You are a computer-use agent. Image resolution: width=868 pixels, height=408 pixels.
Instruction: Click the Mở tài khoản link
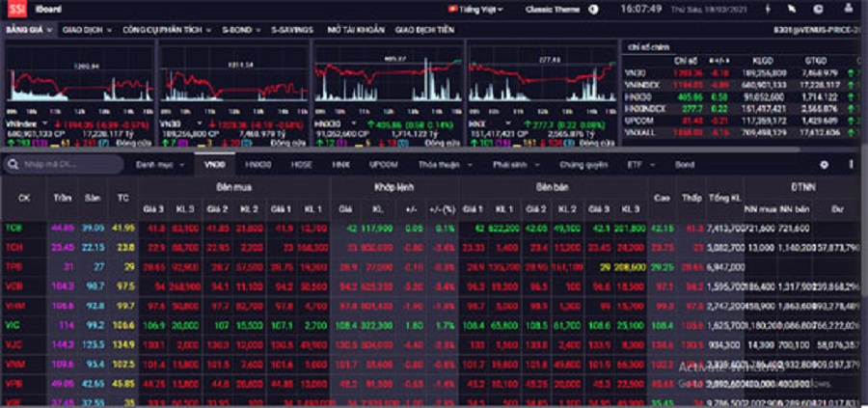[x=354, y=30]
